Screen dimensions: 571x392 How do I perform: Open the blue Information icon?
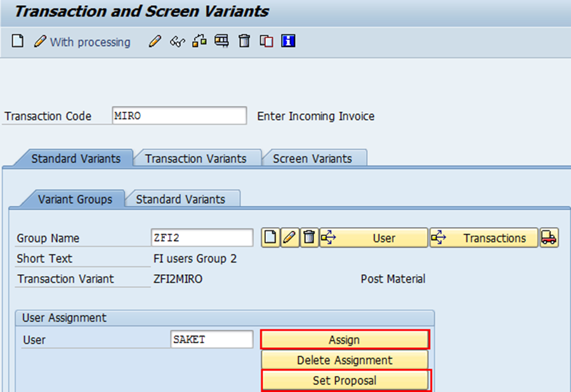tap(288, 41)
